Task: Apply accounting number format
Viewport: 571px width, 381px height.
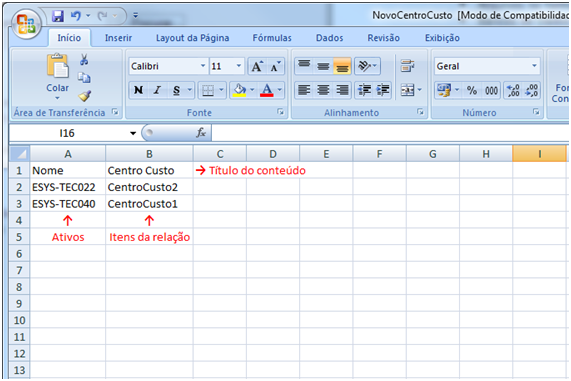Action: coord(444,90)
